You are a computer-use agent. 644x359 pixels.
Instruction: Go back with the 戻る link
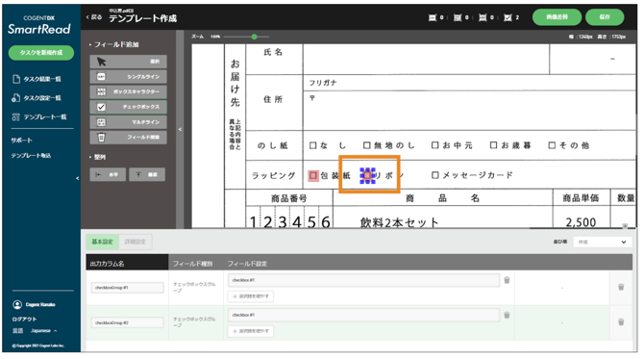(94, 17)
